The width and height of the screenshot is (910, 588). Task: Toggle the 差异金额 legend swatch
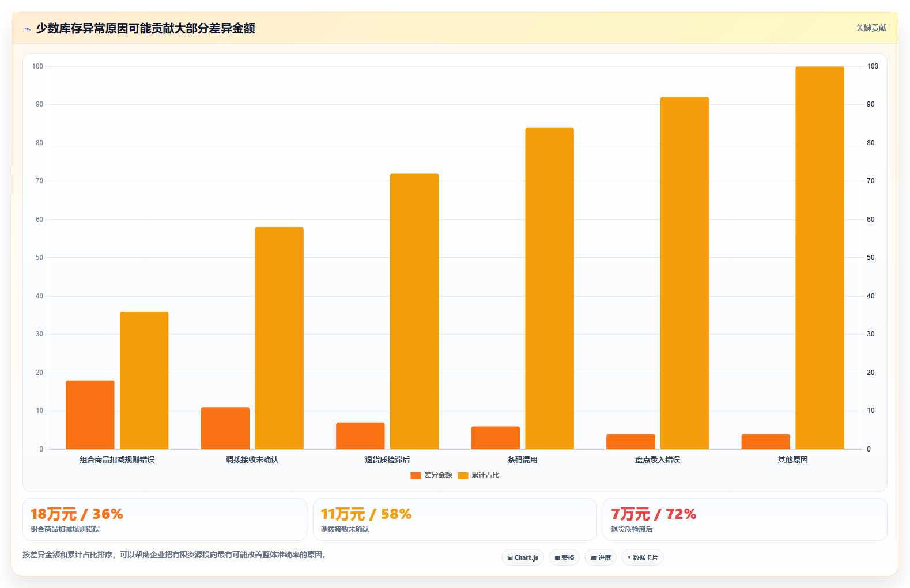tap(416, 475)
